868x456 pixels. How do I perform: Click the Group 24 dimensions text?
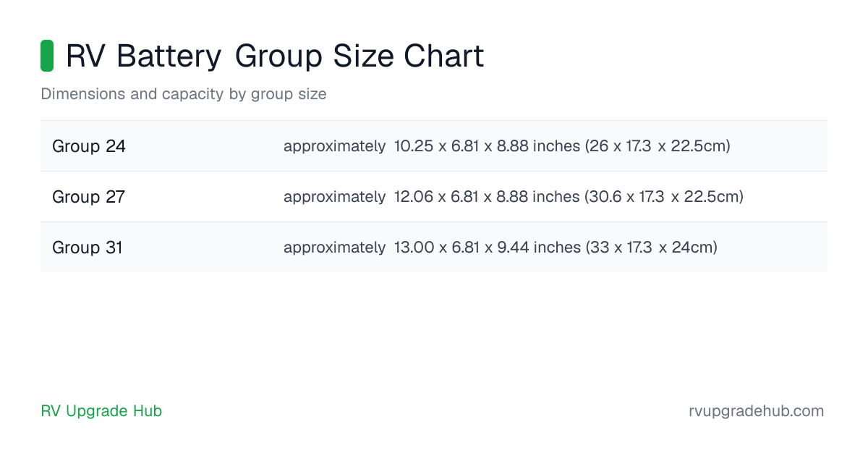507,146
